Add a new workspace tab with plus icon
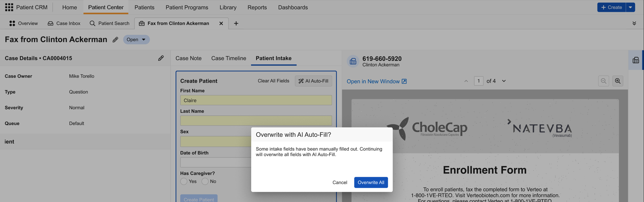 [236, 23]
